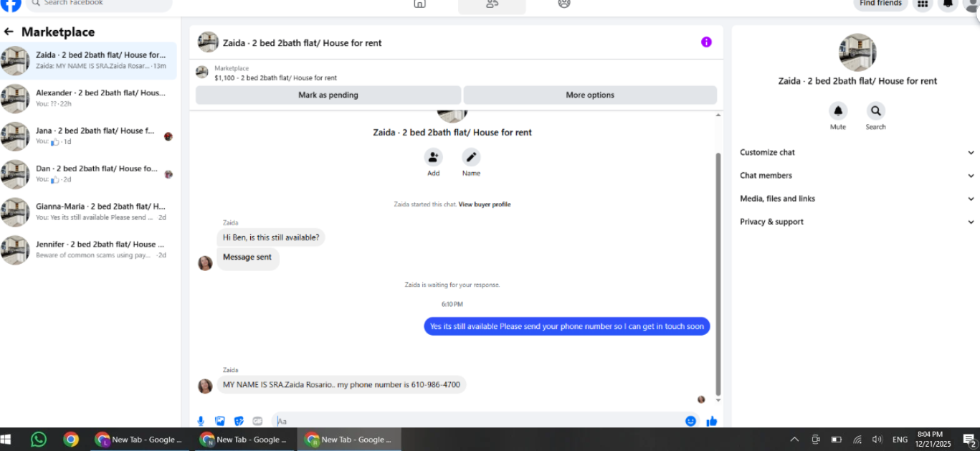980x451 pixels.
Task: Open Windows notification center icon
Action: point(970,440)
